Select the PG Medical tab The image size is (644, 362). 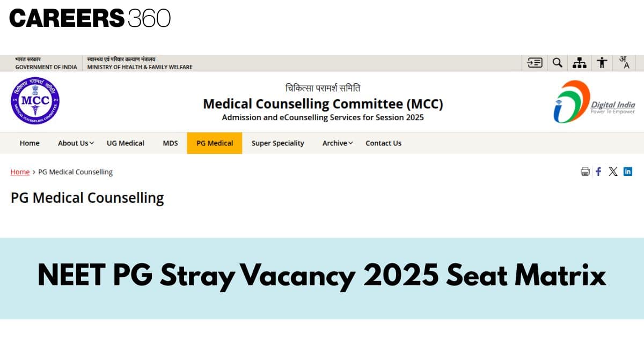pyautogui.click(x=215, y=143)
